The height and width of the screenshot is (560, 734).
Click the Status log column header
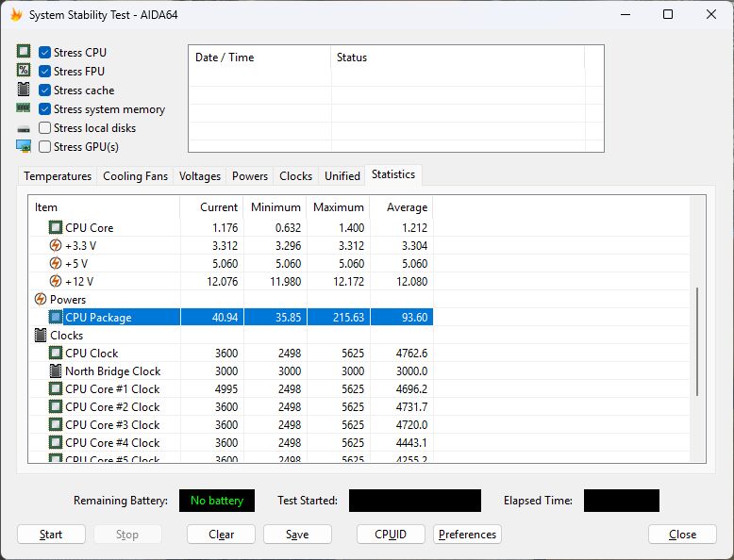tap(458, 58)
